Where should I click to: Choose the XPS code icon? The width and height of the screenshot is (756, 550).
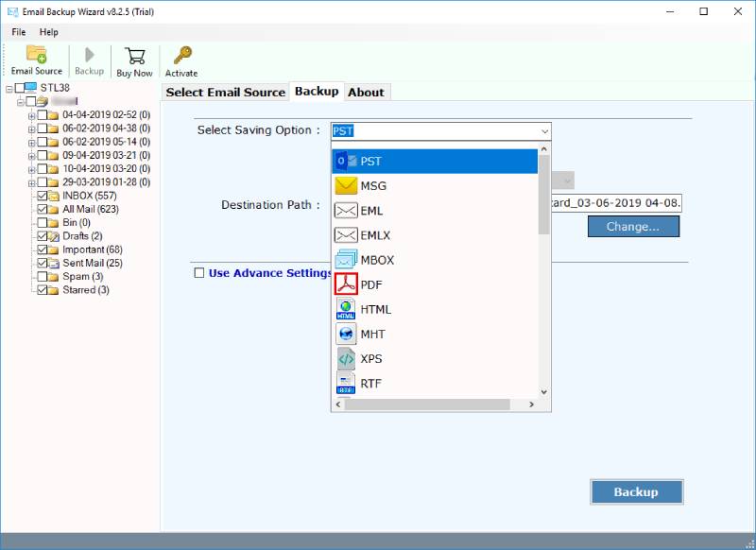346,358
